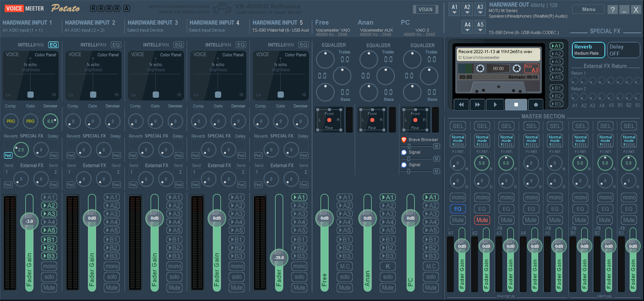Toggle EQ on Hardware Input 1 Intellipan
This screenshot has width=644, height=301.
[53, 45]
